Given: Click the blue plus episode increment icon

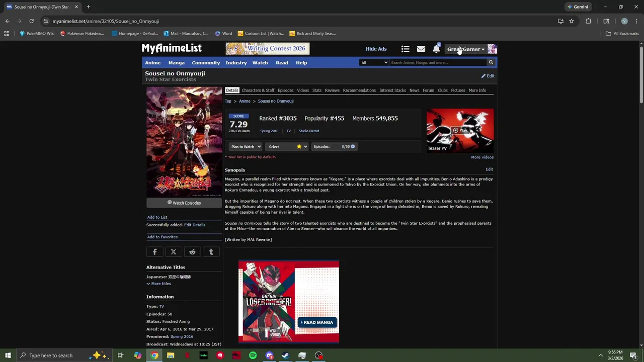Looking at the screenshot, I should [x=353, y=147].
